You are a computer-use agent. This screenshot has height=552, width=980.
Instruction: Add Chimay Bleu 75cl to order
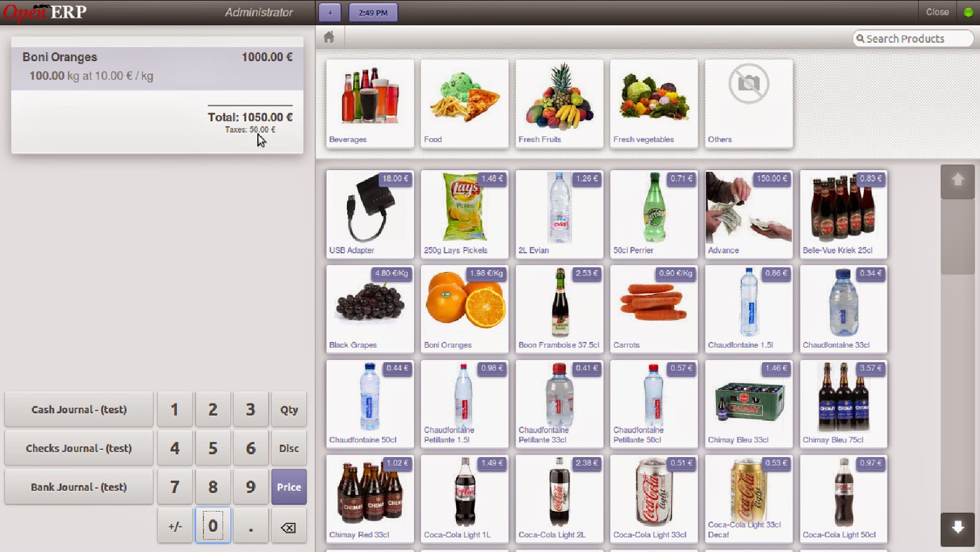click(x=843, y=404)
